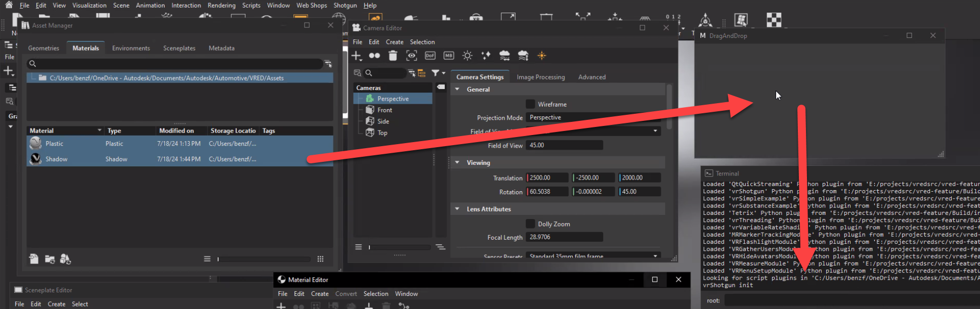Click the Field of View value field

[x=564, y=145]
